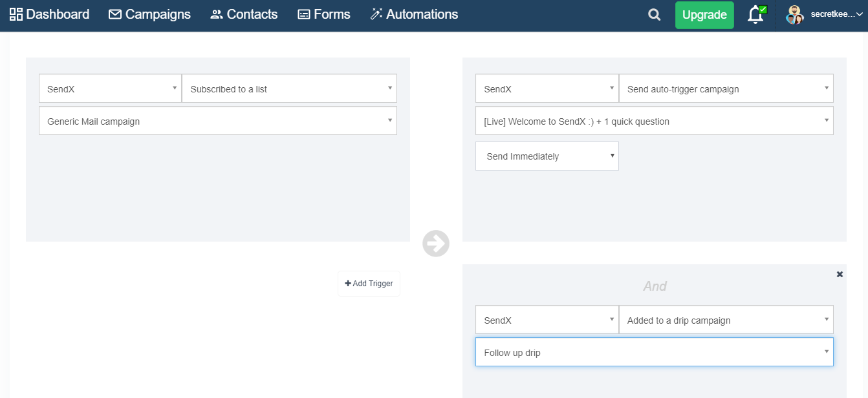
Task: Expand the trigger SendX app dropdown
Action: [x=110, y=89]
